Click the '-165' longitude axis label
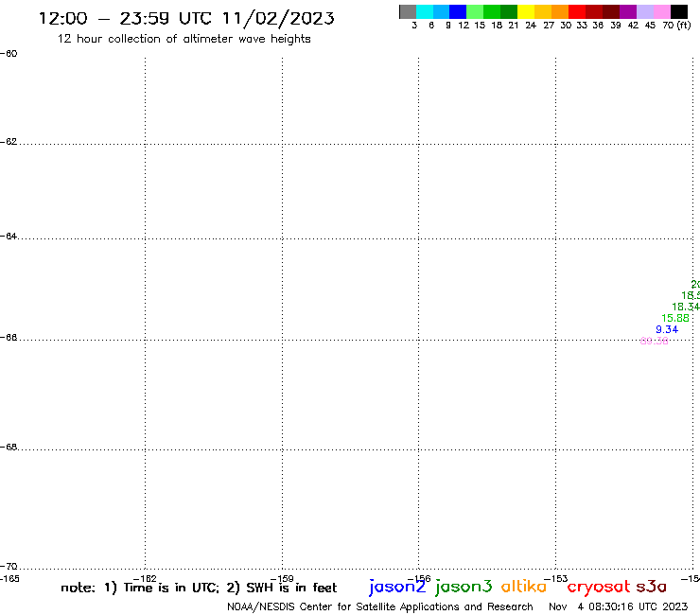700x615 pixels. click(9, 579)
